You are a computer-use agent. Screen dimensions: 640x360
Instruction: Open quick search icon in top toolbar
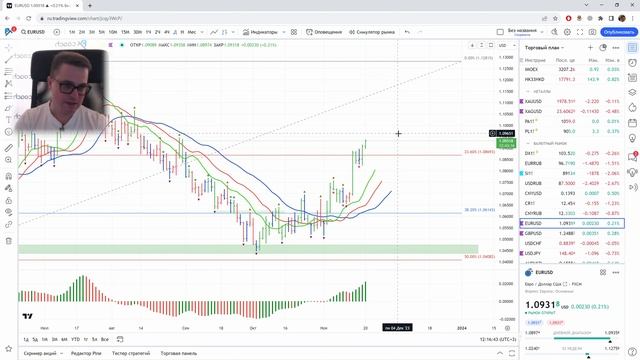[x=554, y=32]
